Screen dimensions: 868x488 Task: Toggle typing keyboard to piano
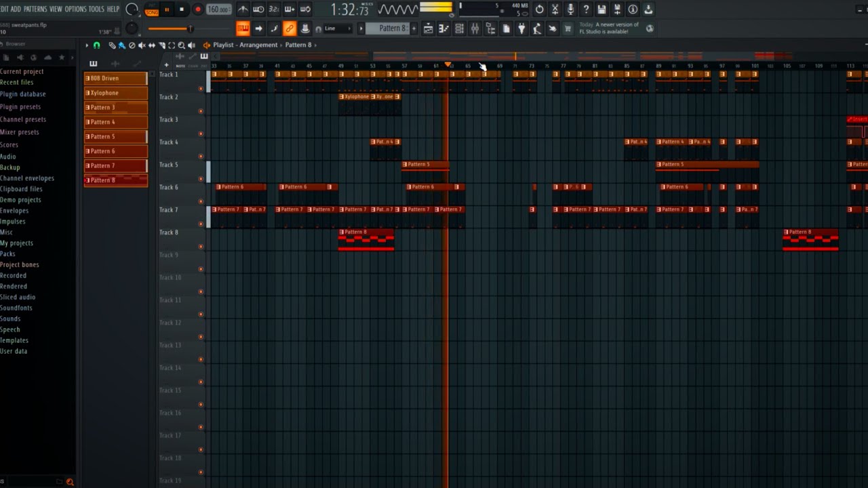coord(243,28)
